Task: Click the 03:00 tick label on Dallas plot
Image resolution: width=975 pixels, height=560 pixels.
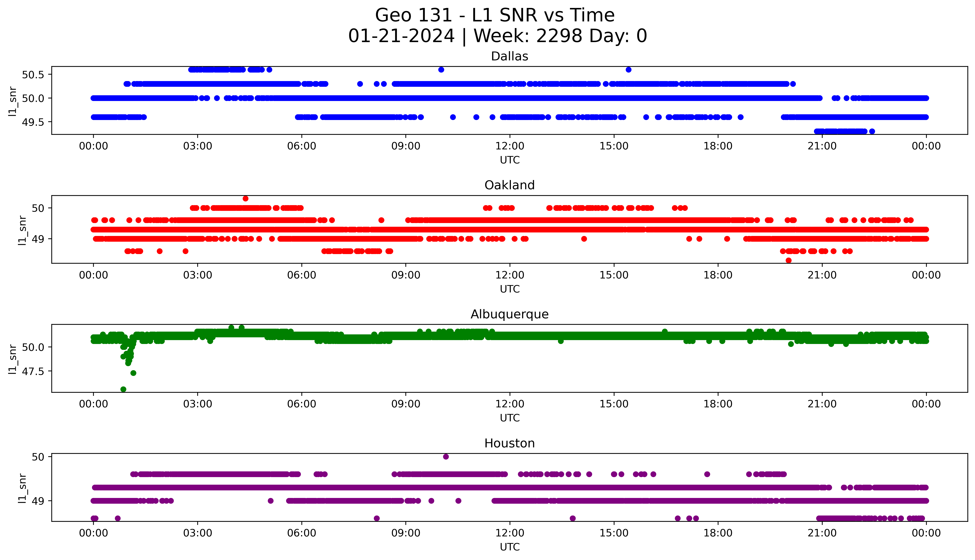Action: (x=198, y=146)
